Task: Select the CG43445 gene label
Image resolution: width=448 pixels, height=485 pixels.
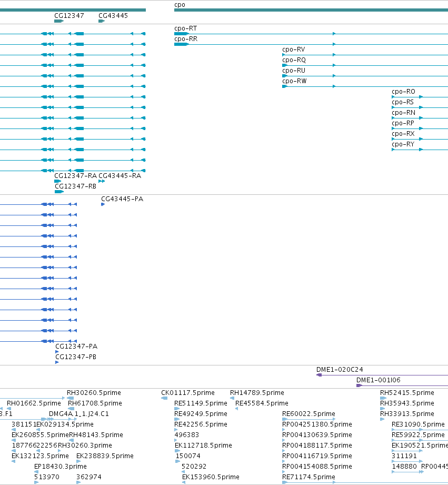Action: [x=113, y=16]
